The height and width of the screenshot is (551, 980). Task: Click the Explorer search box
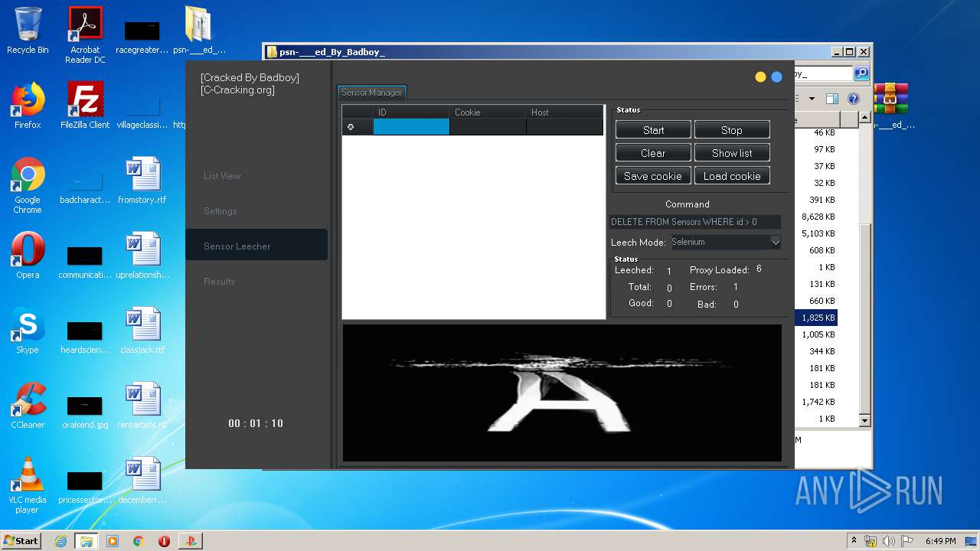[824, 73]
